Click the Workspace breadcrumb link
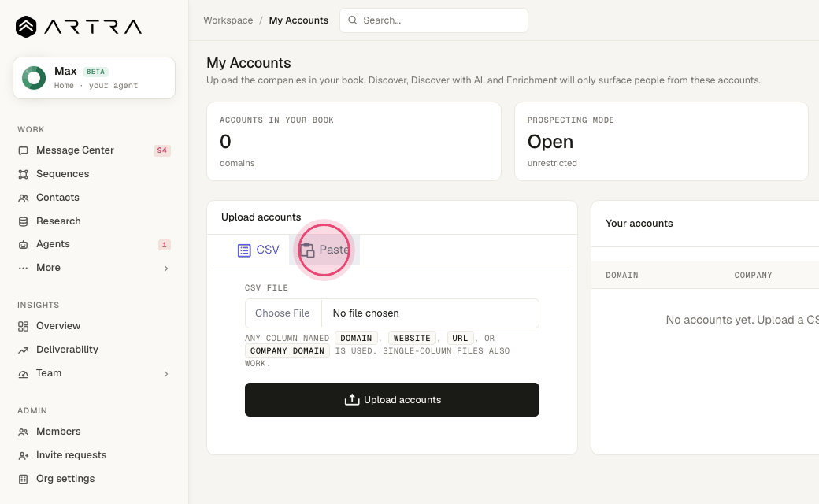Screen dimensions: 819x504 point(228,20)
